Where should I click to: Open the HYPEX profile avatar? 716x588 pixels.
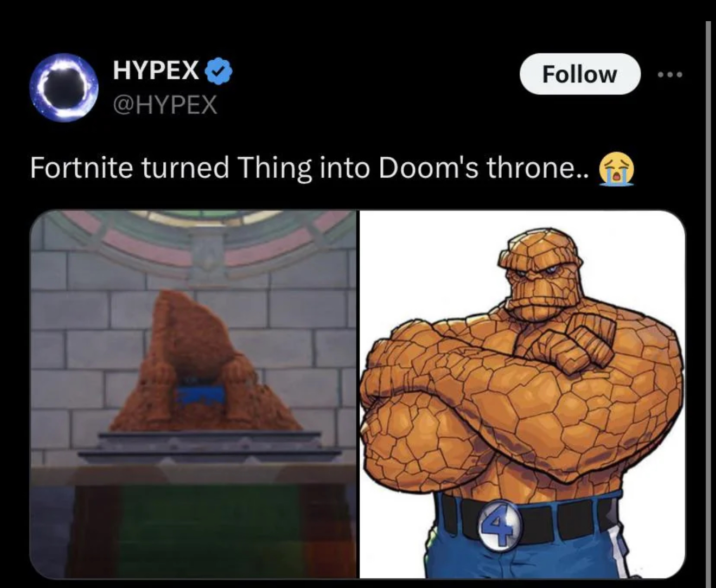point(64,87)
